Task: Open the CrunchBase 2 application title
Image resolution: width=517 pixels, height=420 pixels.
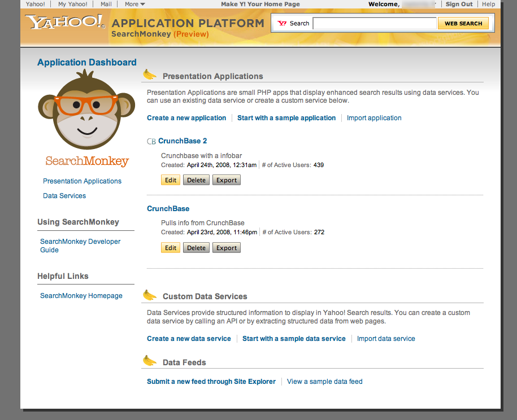Action: click(x=183, y=141)
